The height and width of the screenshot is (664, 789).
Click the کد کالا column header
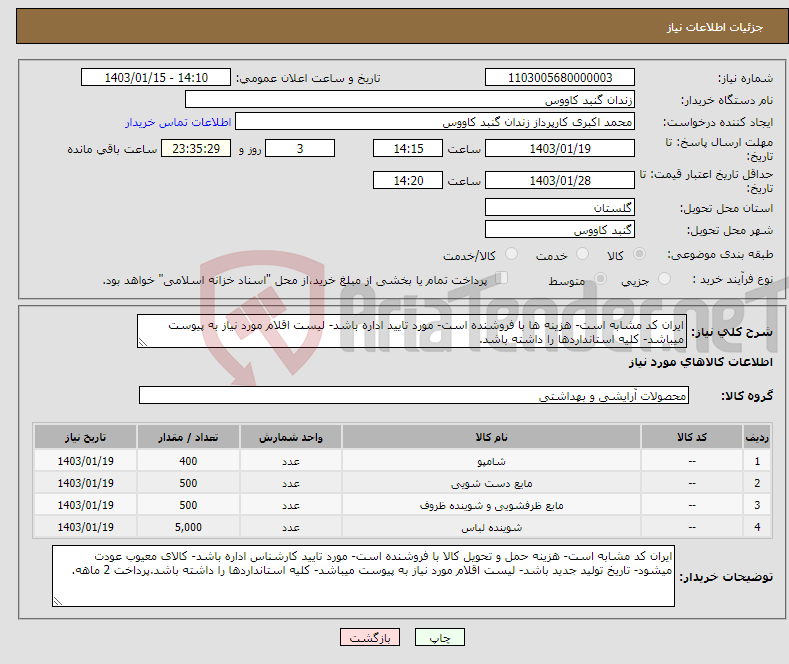[692, 437]
